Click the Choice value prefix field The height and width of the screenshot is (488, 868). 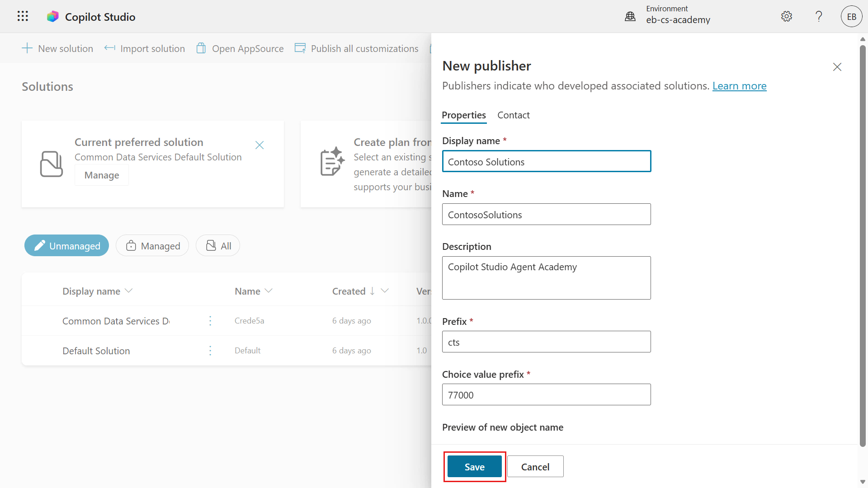point(547,394)
